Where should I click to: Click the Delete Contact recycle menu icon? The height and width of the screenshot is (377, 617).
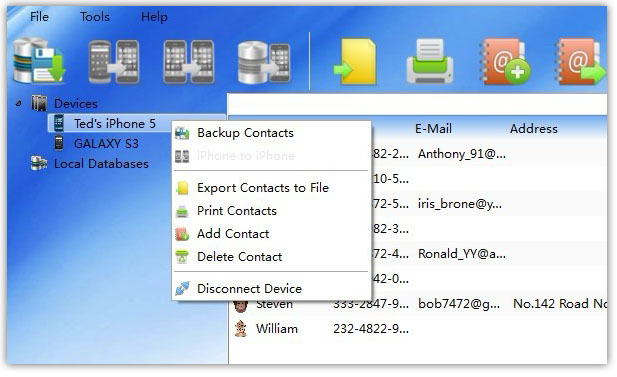[x=182, y=257]
